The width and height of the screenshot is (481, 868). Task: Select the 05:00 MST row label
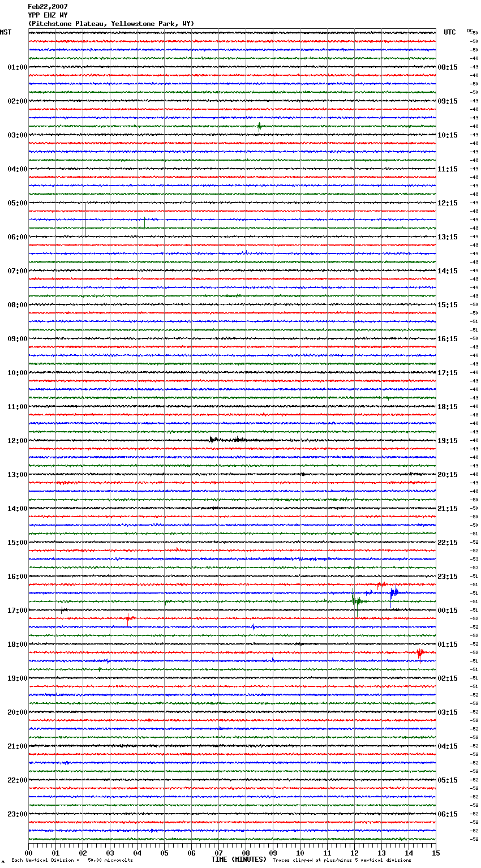pos(17,203)
